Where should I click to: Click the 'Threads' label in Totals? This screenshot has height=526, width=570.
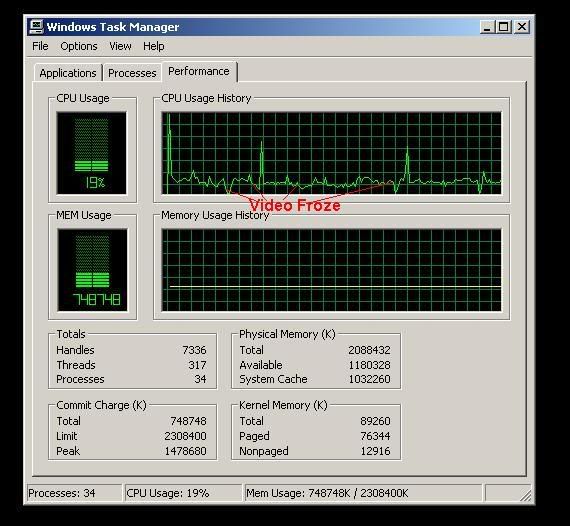(76, 365)
